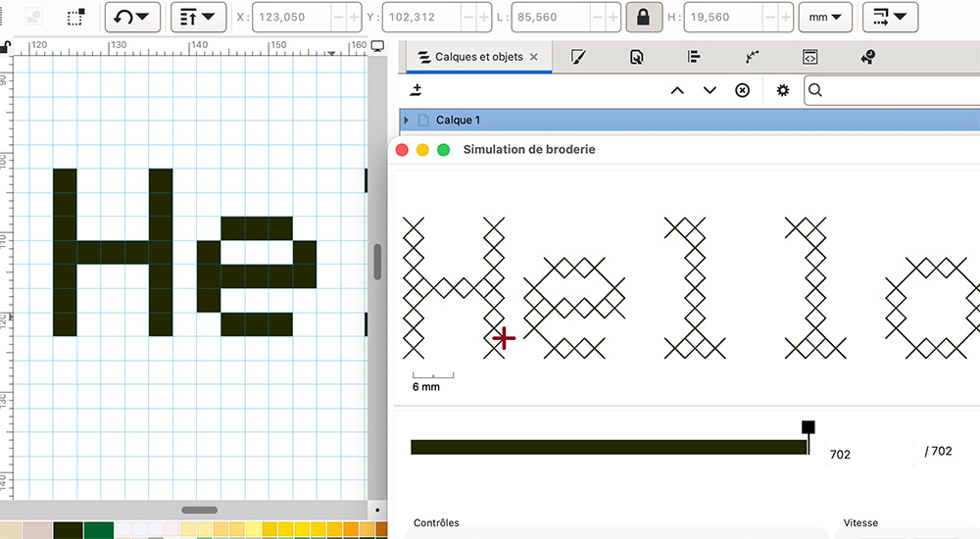This screenshot has height=539, width=980.
Task: Click the letter H on the canvas
Action: [113, 252]
